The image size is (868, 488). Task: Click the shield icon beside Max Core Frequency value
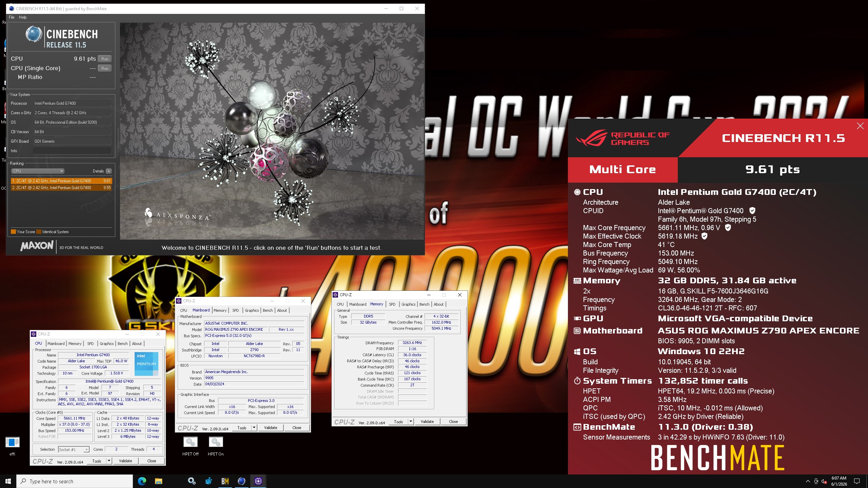(x=728, y=228)
